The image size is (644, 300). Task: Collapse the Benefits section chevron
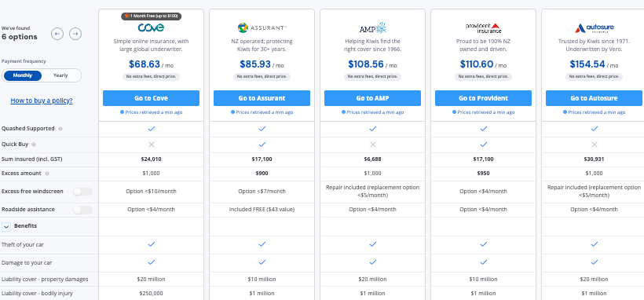pyautogui.click(x=6, y=226)
